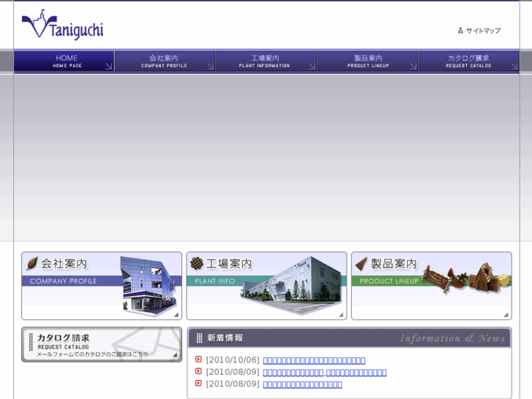
Task: Click the chocolate products image
Action: (x=465, y=277)
